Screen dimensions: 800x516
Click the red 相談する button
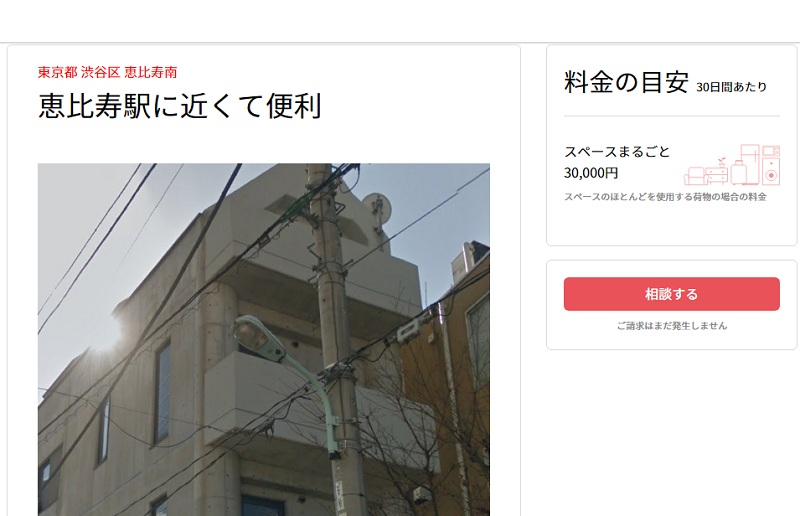tap(671, 294)
